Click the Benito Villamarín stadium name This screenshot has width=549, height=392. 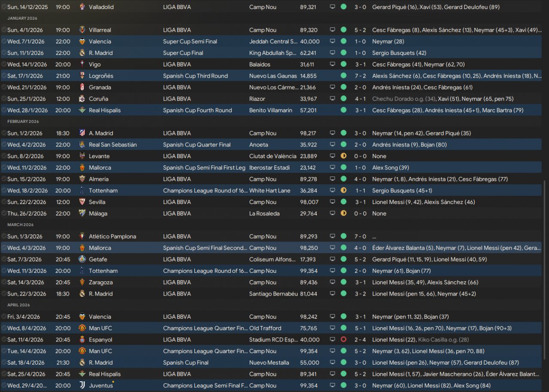(271, 111)
